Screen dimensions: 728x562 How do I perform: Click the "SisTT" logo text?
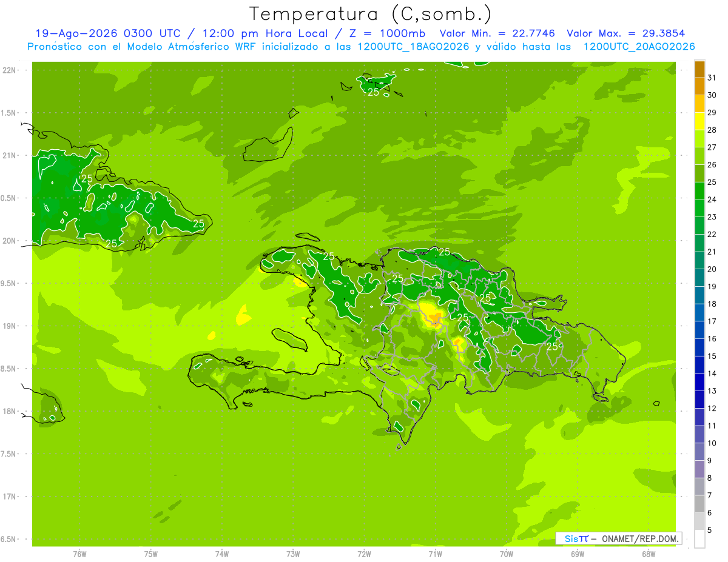[576, 538]
